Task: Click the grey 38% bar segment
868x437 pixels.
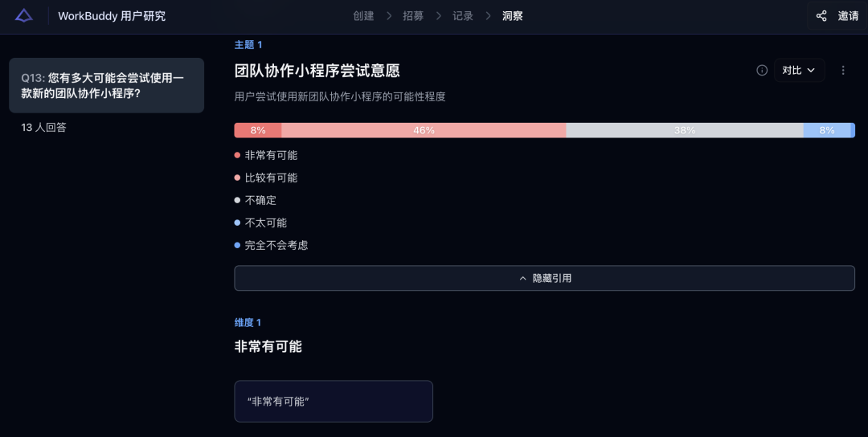Action: [x=685, y=130]
